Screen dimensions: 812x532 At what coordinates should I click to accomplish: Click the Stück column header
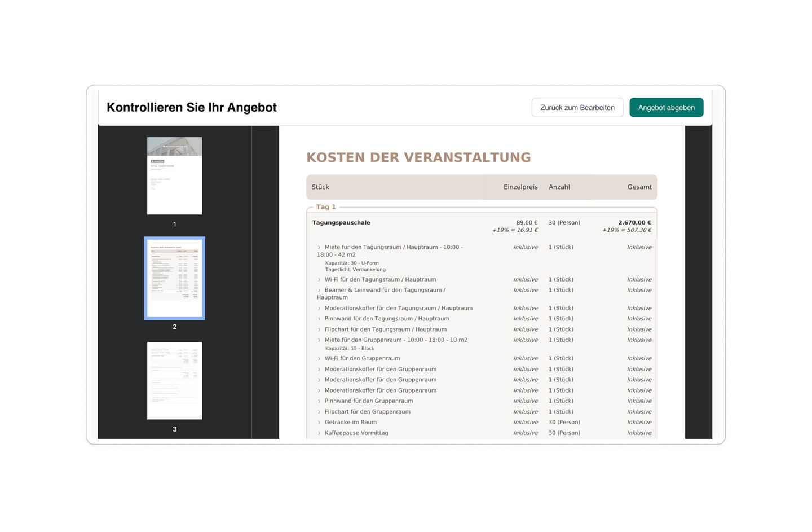(320, 187)
